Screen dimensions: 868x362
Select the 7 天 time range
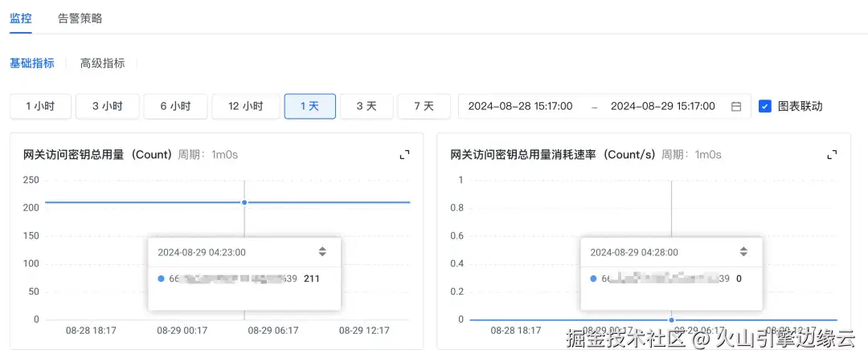[424, 106]
